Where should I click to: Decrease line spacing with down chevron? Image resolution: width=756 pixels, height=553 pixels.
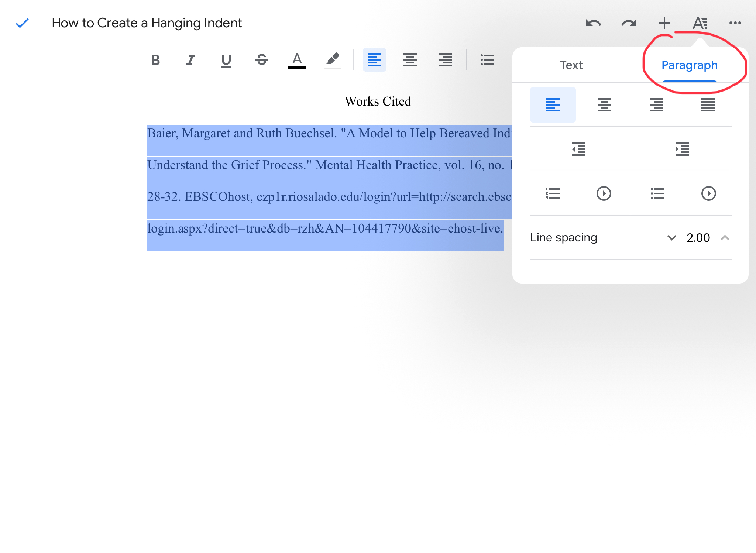click(x=672, y=238)
